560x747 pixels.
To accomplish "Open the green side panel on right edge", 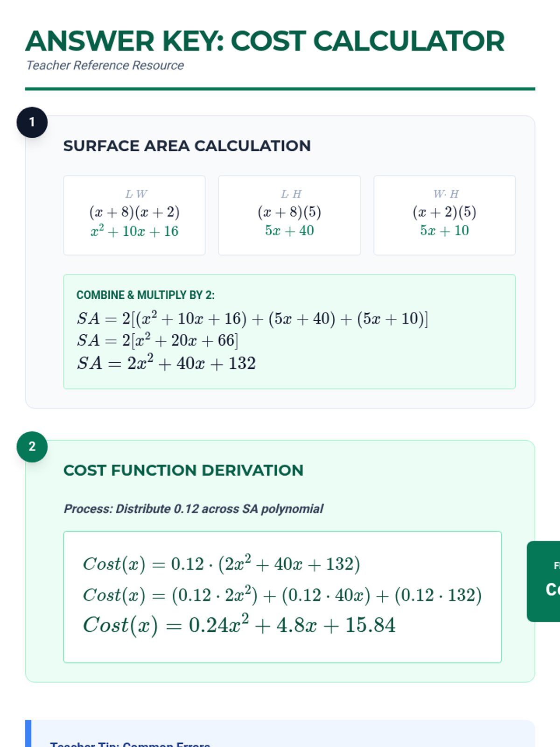I will 544,581.
